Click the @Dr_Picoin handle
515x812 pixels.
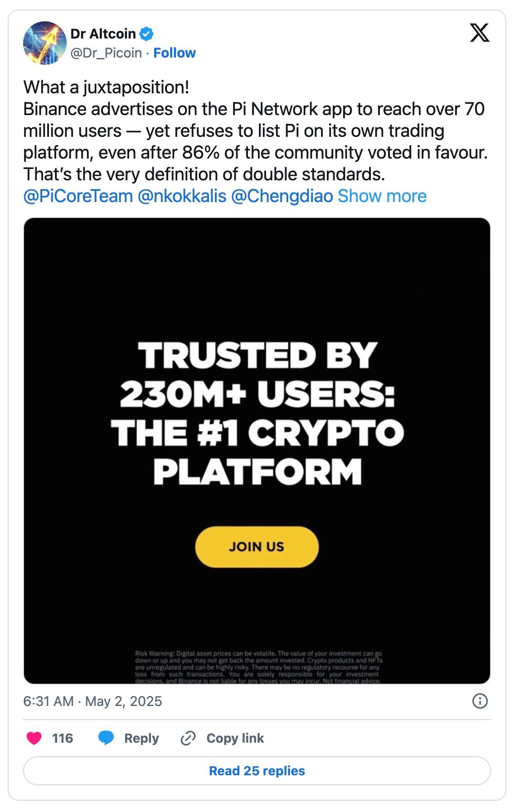[106, 53]
